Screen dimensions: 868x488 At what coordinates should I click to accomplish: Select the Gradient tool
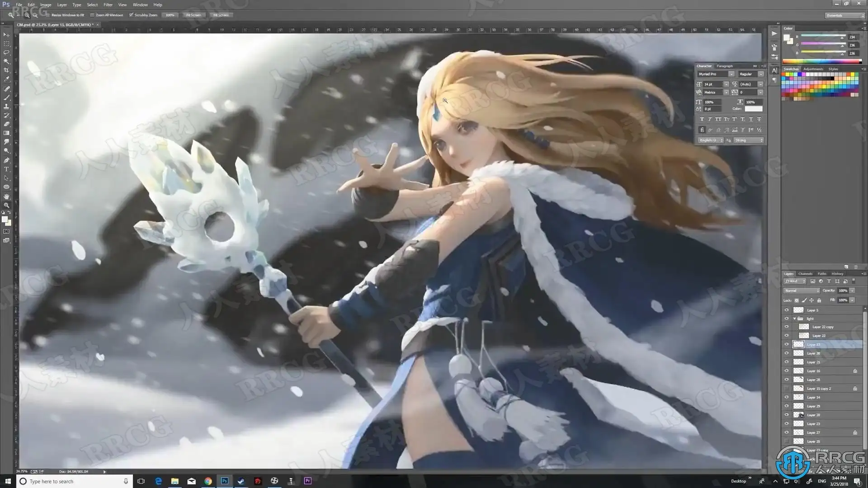6,133
